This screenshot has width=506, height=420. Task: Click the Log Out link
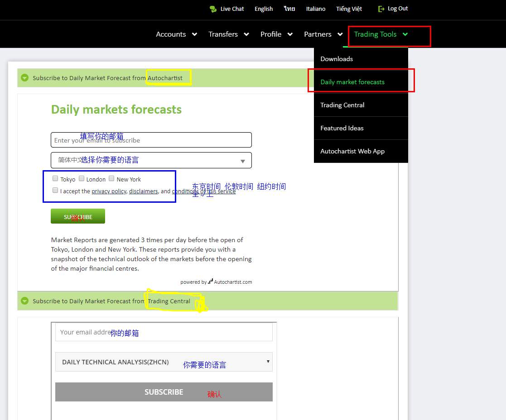(x=398, y=9)
